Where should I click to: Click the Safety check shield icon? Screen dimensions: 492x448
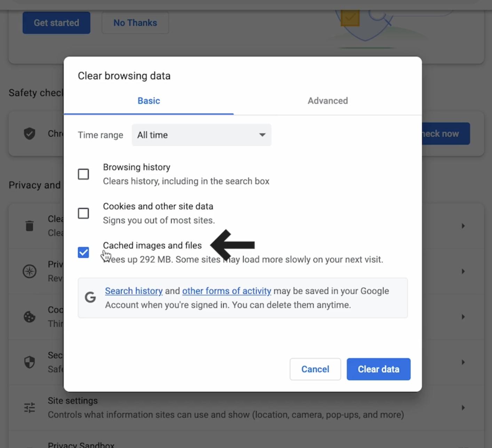(30, 134)
